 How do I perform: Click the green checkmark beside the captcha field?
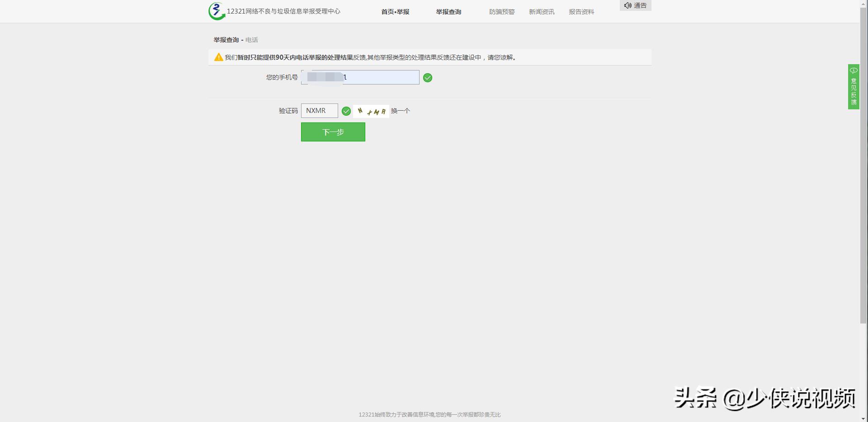[x=346, y=111]
